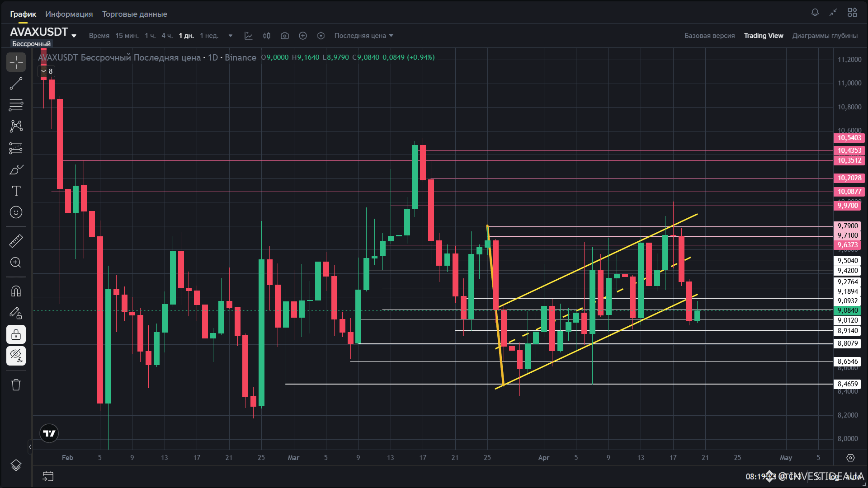Switch to the Информация tab
This screenshot has height=488, width=868.
point(69,14)
